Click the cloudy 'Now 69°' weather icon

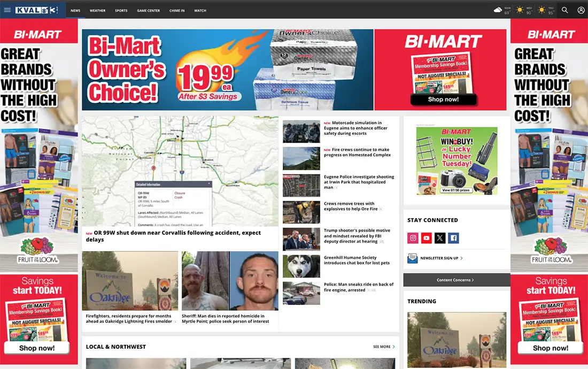click(498, 10)
